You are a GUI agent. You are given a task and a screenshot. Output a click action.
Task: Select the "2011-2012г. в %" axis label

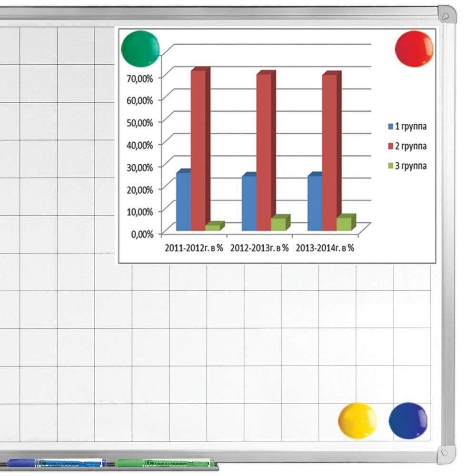click(x=194, y=248)
